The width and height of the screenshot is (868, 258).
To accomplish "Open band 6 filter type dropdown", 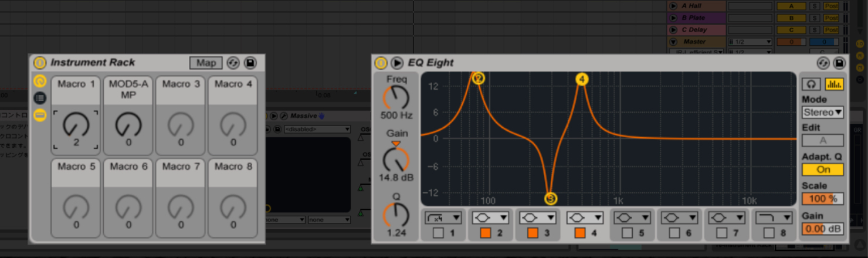I will click(x=680, y=218).
